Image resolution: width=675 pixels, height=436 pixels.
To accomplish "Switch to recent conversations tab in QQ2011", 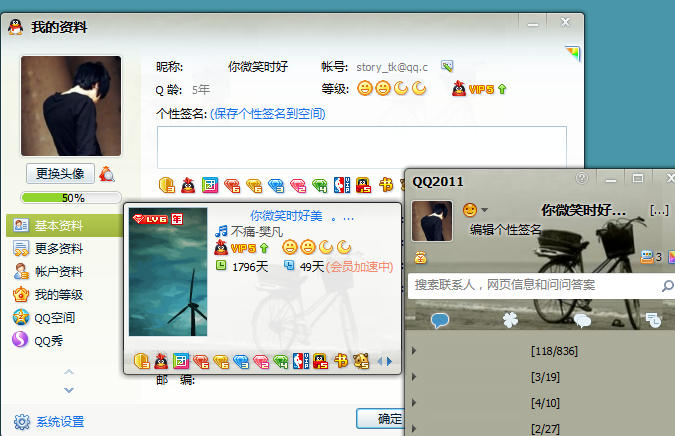I will [x=653, y=320].
